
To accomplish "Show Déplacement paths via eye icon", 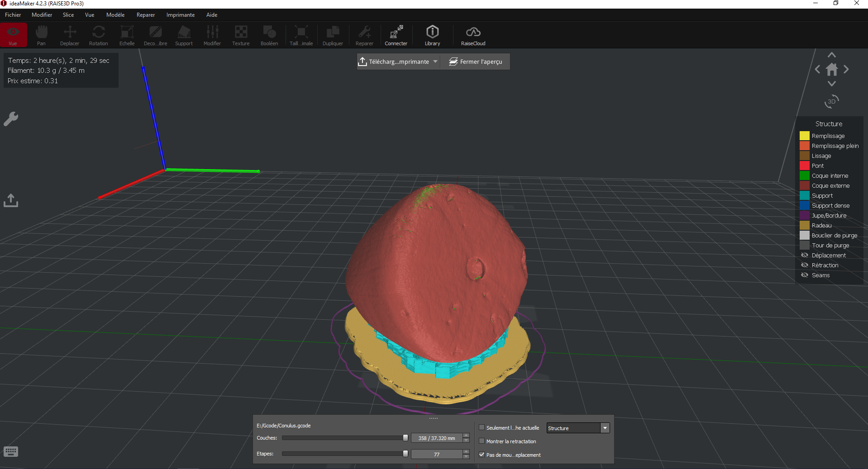I will (805, 255).
